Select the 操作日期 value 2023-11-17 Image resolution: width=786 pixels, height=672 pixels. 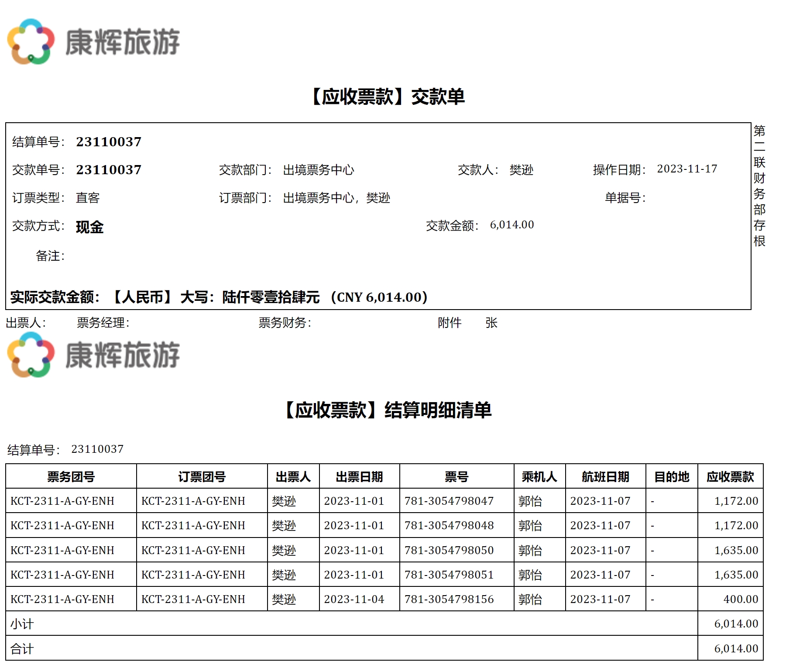687,169
